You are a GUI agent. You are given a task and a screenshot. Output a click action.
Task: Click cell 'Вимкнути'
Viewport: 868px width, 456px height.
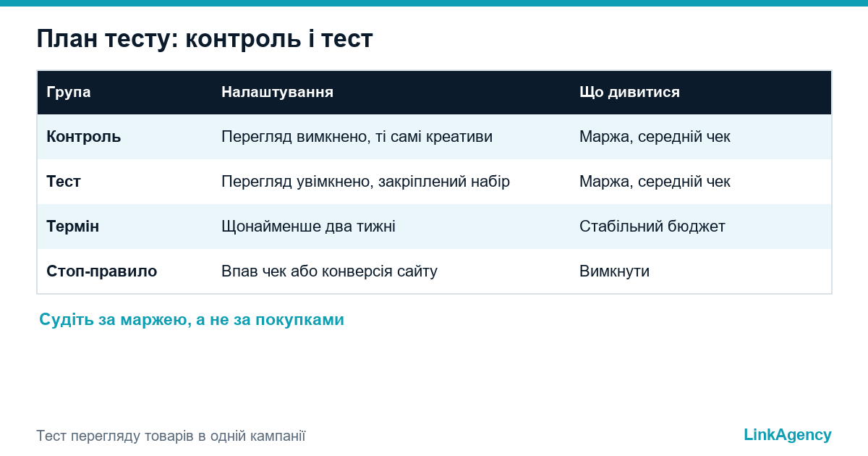pyautogui.click(x=614, y=271)
